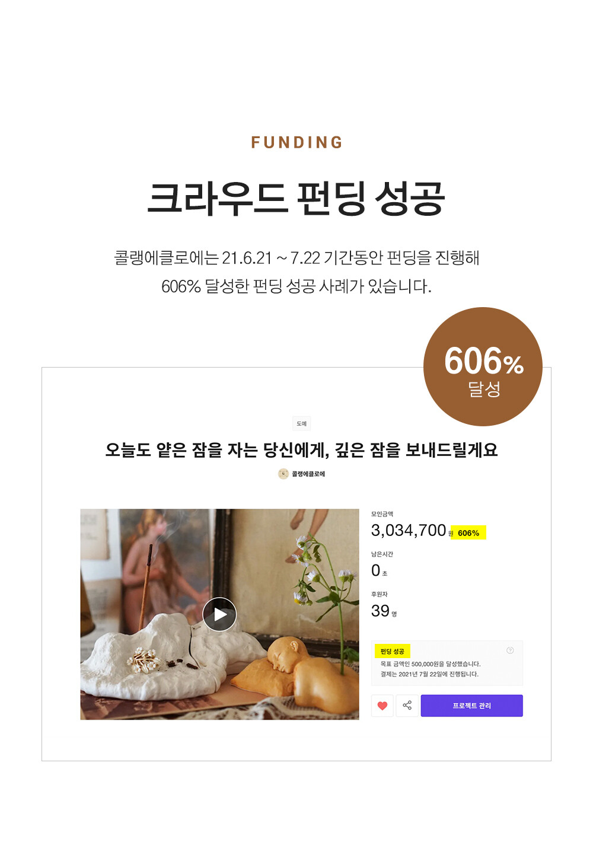Click the 프로젝트 관리 button

pyautogui.click(x=472, y=706)
